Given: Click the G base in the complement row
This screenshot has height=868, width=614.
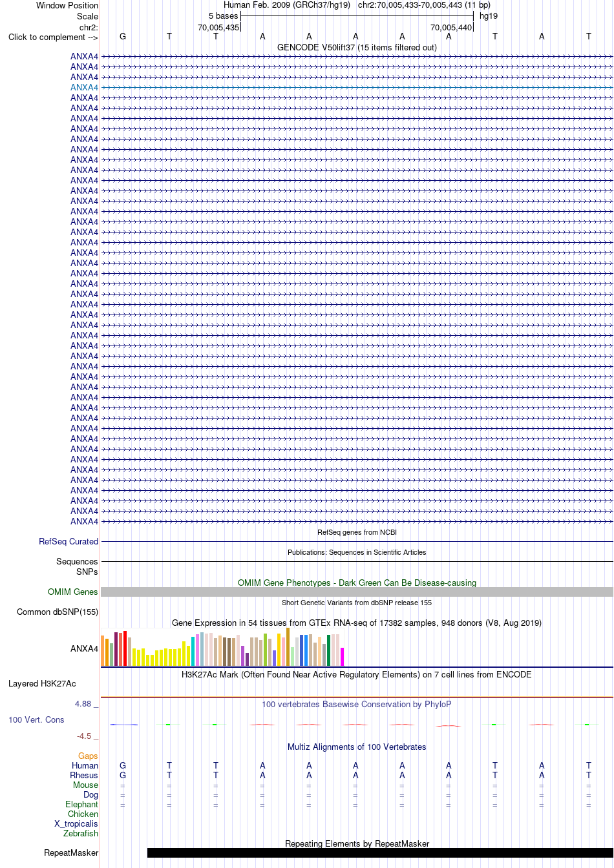Looking at the screenshot, I should click(123, 36).
